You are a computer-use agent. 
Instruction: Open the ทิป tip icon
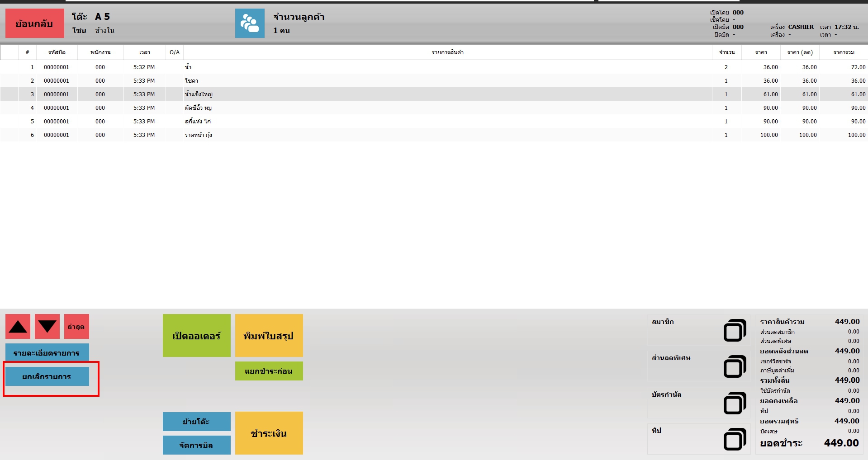[735, 439]
